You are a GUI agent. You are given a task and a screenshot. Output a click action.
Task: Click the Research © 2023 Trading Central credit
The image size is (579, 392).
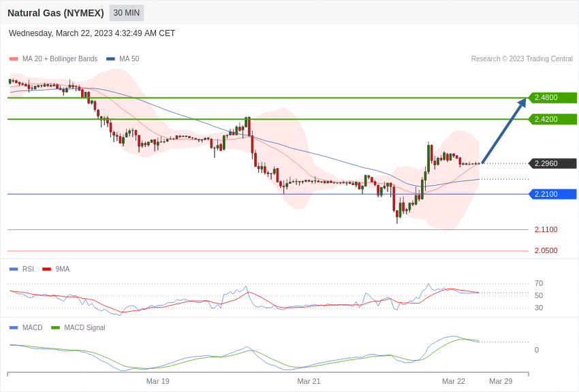coord(522,59)
